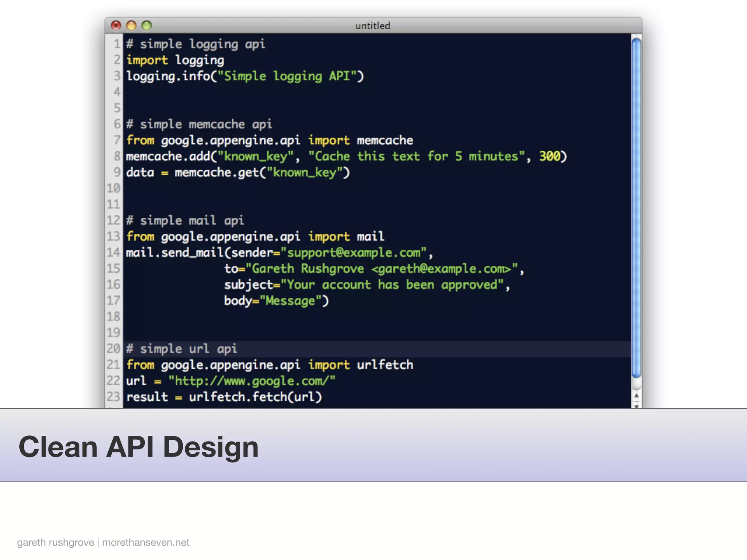
Task: Click line number 18 in the gutter
Action: [x=113, y=317]
